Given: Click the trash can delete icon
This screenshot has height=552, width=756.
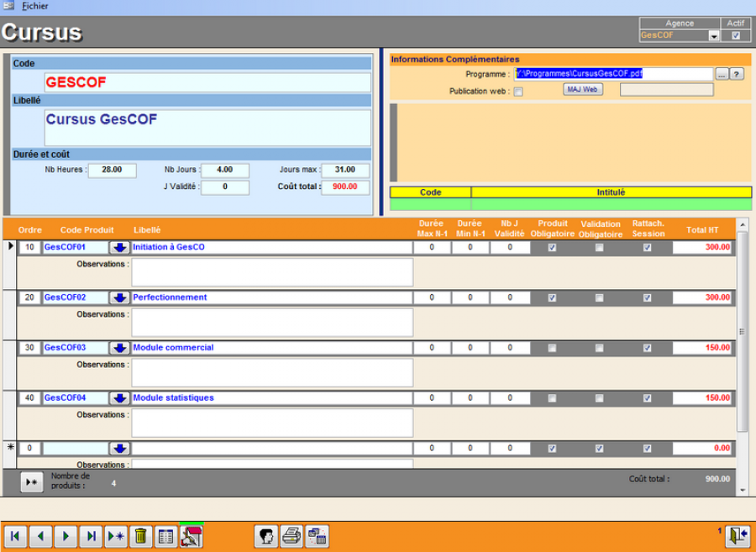Looking at the screenshot, I should click(x=141, y=535).
